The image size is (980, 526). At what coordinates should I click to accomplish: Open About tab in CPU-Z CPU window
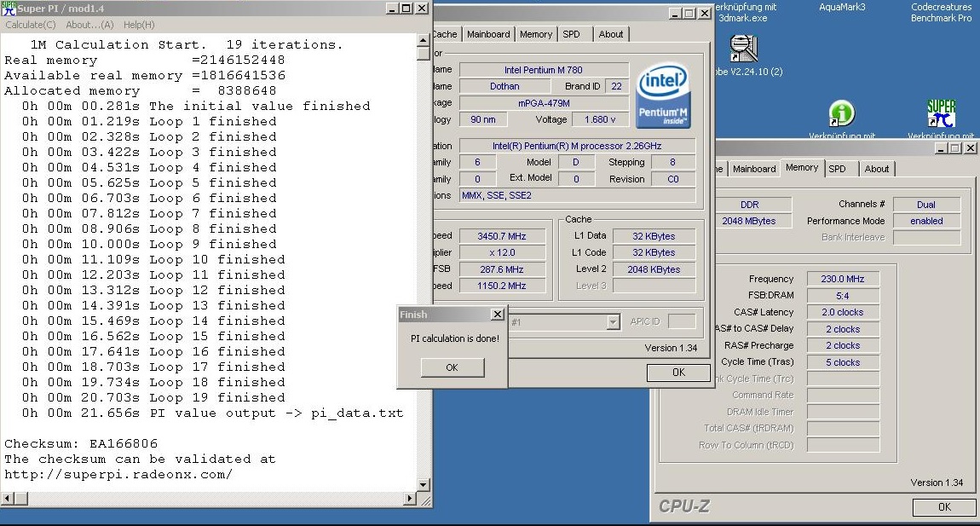point(611,34)
